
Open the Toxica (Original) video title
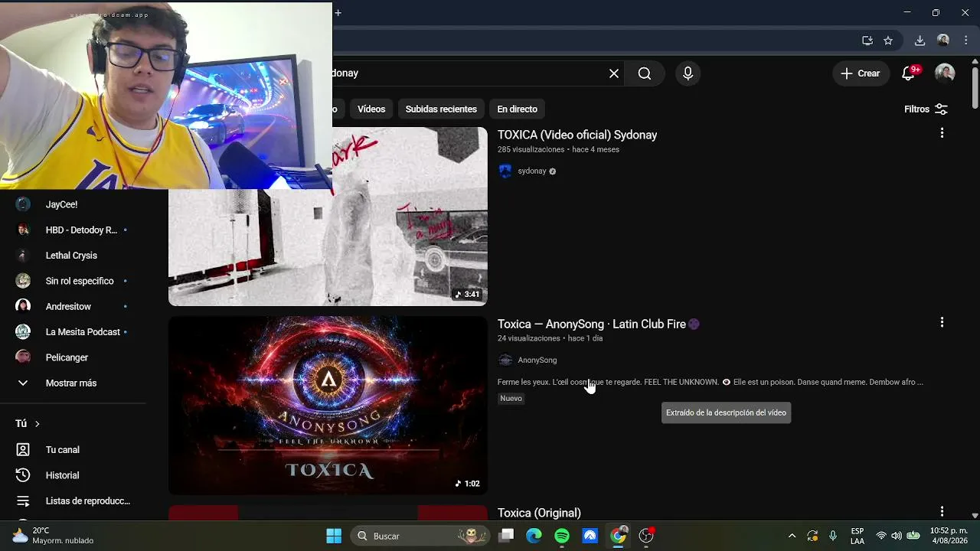(539, 513)
